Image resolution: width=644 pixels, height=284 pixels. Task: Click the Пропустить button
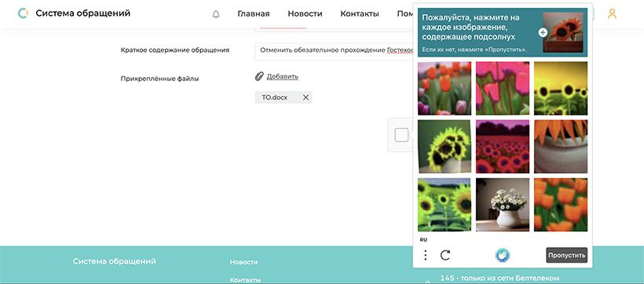point(567,255)
